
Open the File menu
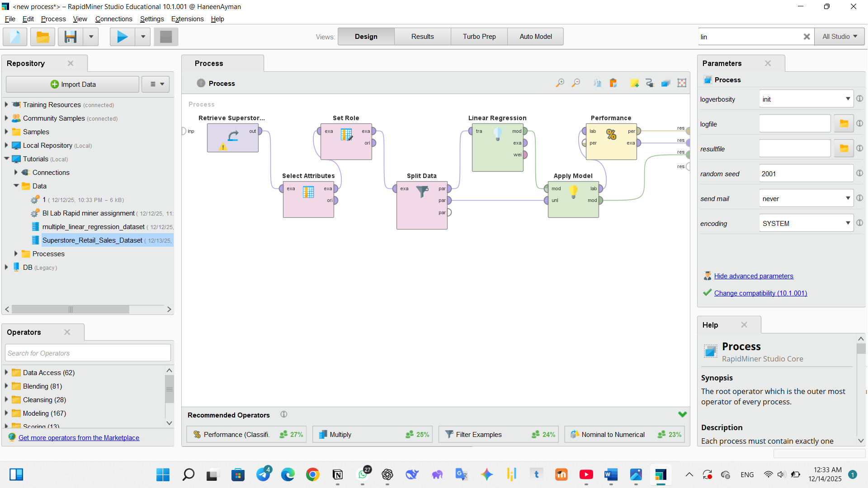pyautogui.click(x=10, y=19)
